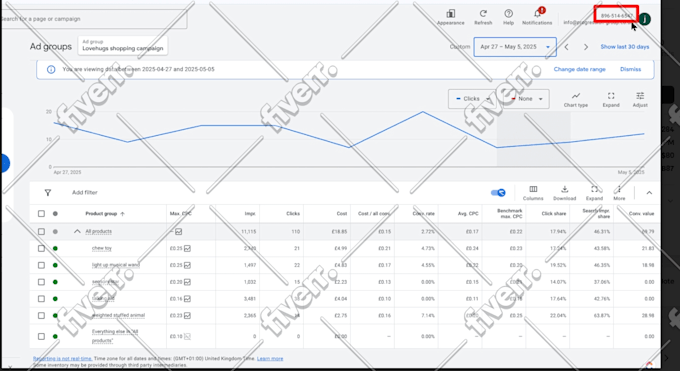Click the bid chart icon in the All products row
Image resolution: width=680 pixels, height=371 pixels.
coord(179,232)
